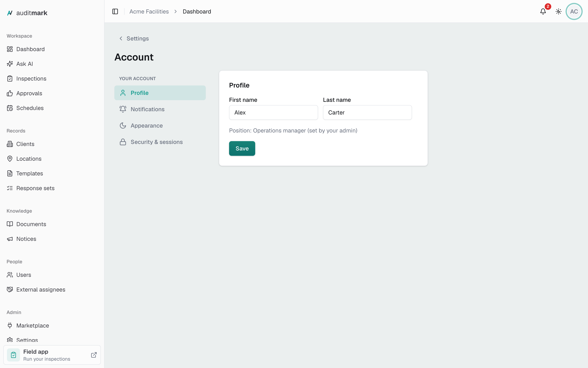Click the Save button
The width and height of the screenshot is (588, 368).
pos(242,148)
